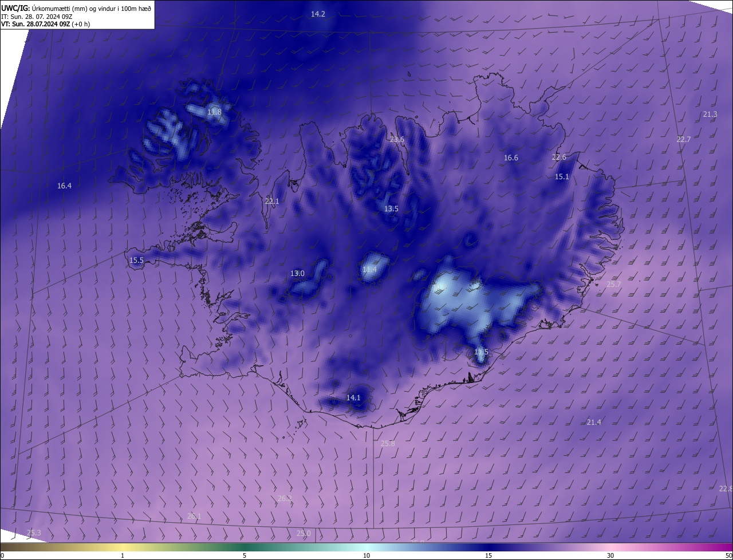Click the VT valid time (+0 h) line
Screen dimensions: 733x560
pyautogui.click(x=45, y=24)
